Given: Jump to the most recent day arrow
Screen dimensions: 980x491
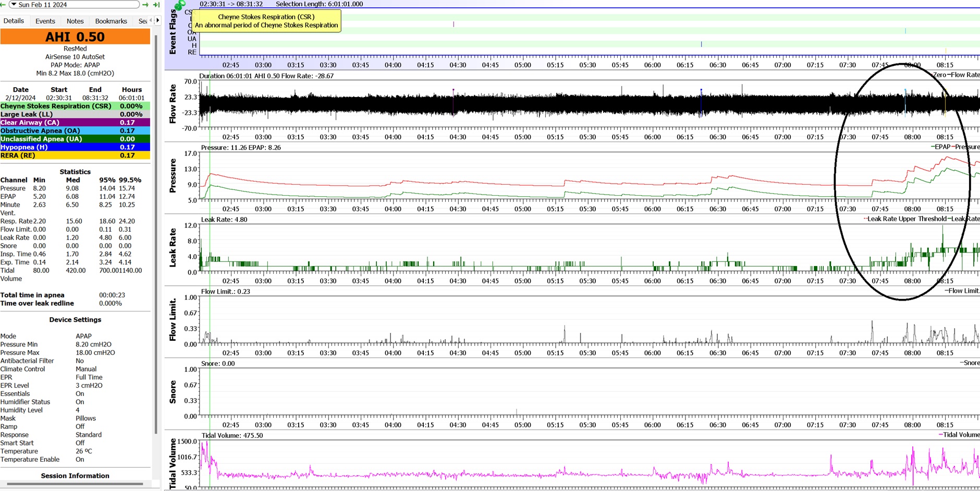Looking at the screenshot, I should (156, 5).
